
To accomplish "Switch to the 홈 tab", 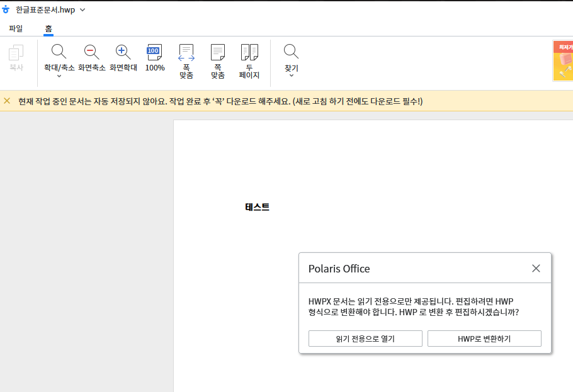I will pyautogui.click(x=48, y=28).
